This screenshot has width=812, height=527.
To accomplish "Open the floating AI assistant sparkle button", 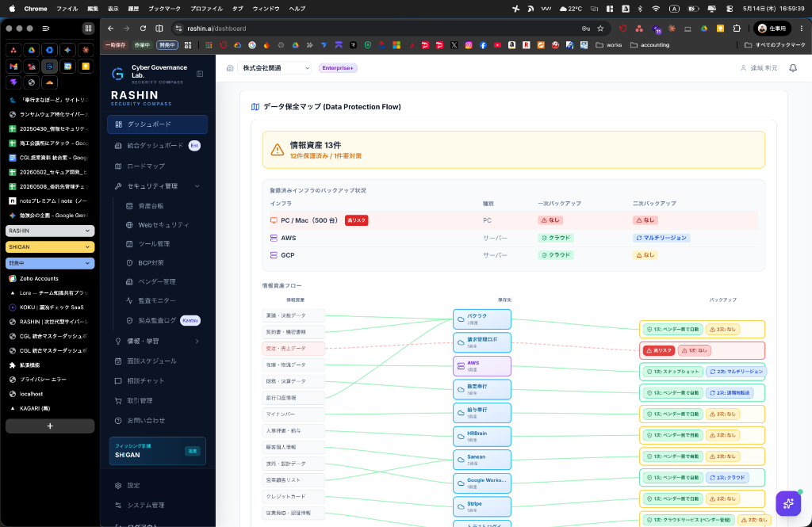I will pos(788,503).
